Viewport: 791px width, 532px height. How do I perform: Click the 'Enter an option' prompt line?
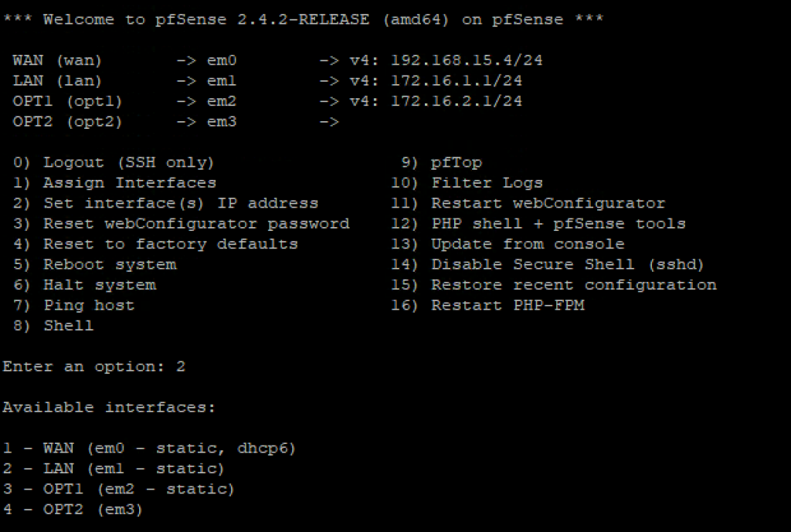(x=93, y=367)
